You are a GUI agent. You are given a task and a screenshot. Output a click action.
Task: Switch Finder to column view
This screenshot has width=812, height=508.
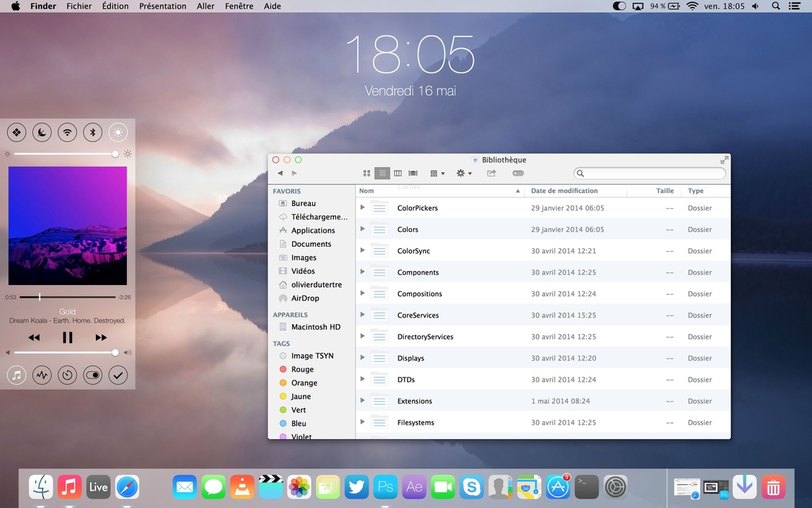pyautogui.click(x=398, y=174)
